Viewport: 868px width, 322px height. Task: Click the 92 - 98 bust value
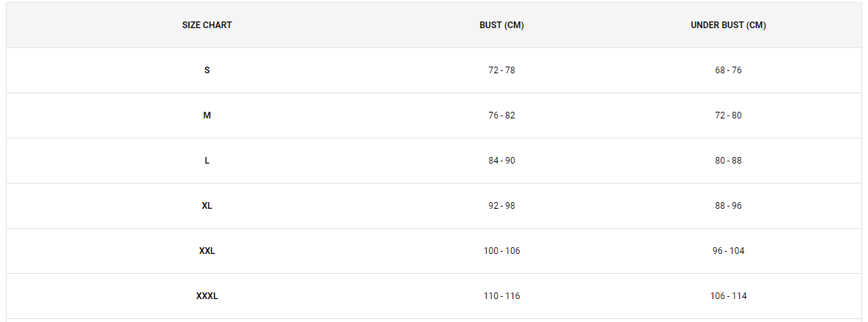(501, 206)
